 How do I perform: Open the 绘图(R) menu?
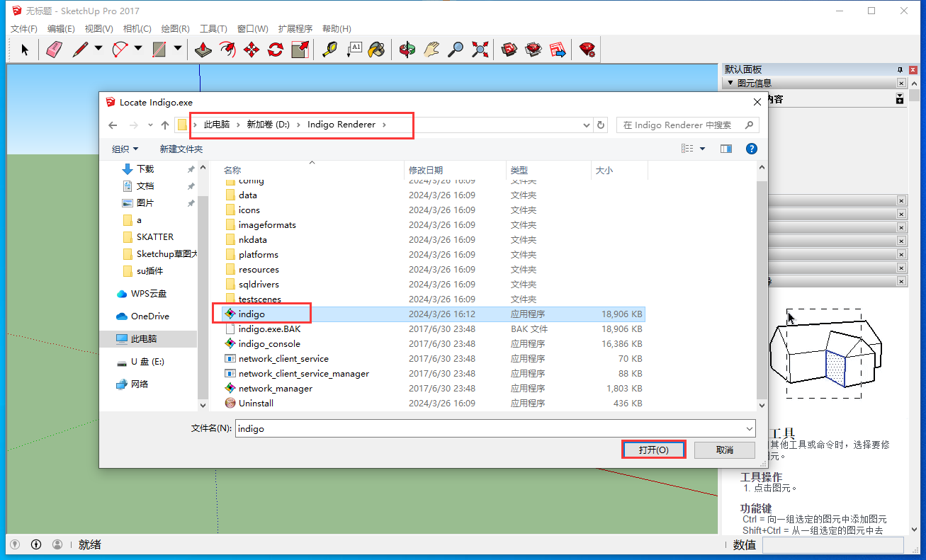[176, 29]
